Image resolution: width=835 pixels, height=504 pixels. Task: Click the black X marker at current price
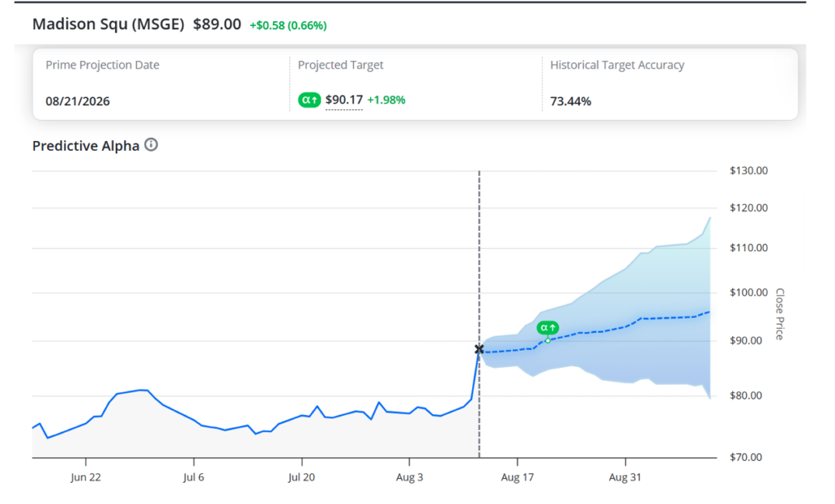479,350
